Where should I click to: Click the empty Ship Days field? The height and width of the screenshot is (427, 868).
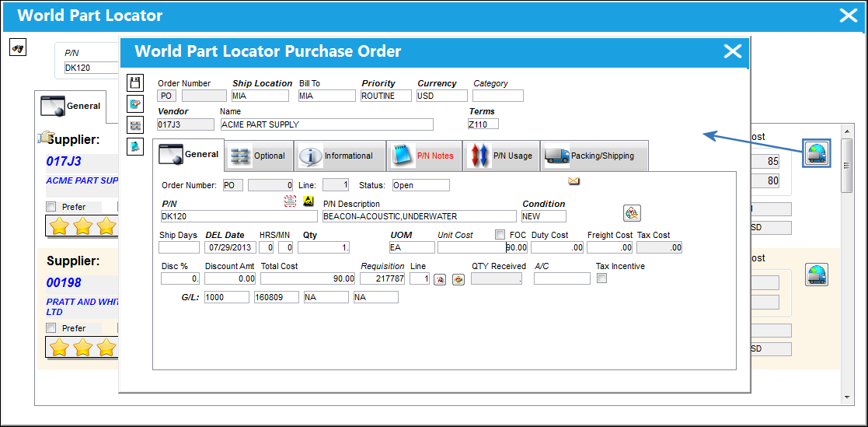tap(179, 247)
